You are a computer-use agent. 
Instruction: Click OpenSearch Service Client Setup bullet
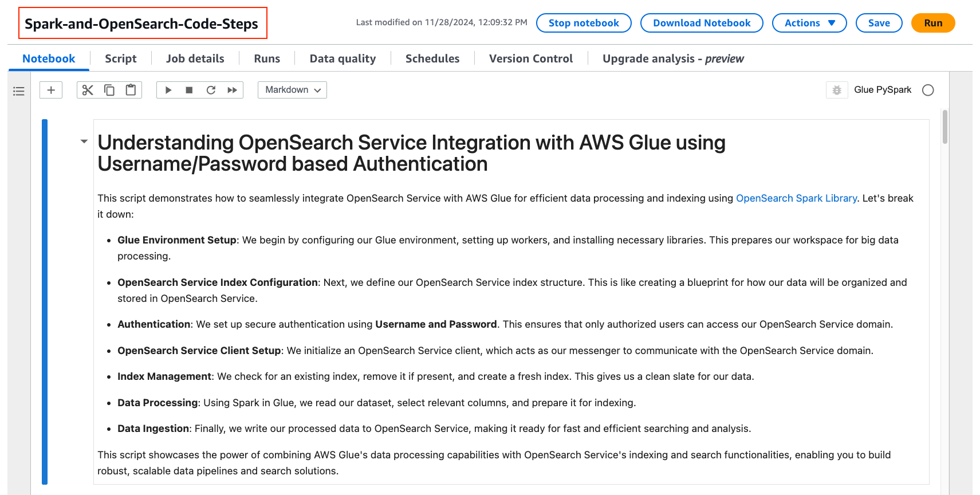pyautogui.click(x=495, y=351)
